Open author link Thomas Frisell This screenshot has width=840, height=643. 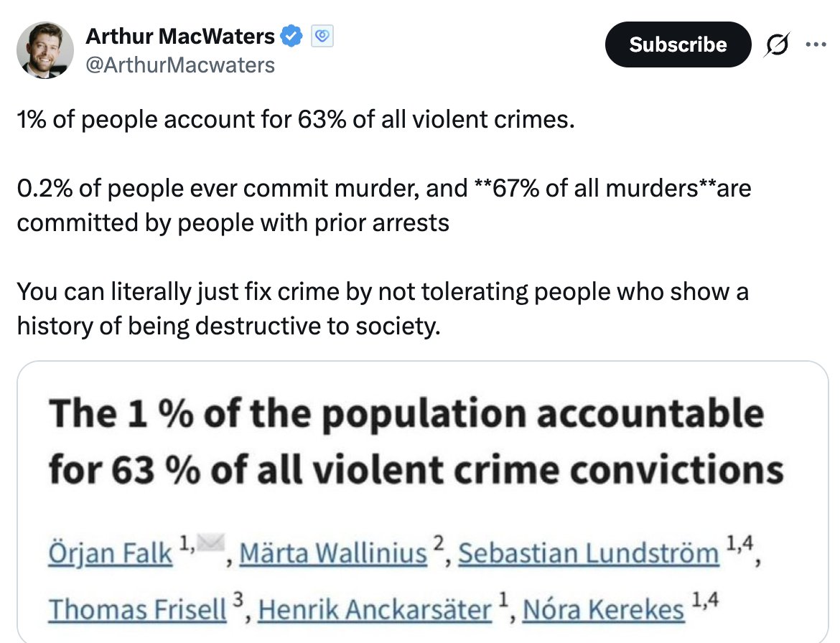[137, 609]
